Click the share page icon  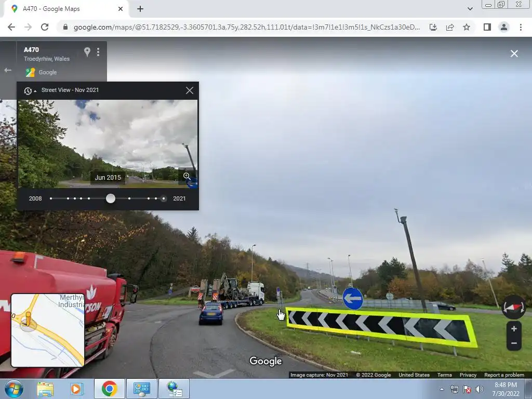coord(450,27)
